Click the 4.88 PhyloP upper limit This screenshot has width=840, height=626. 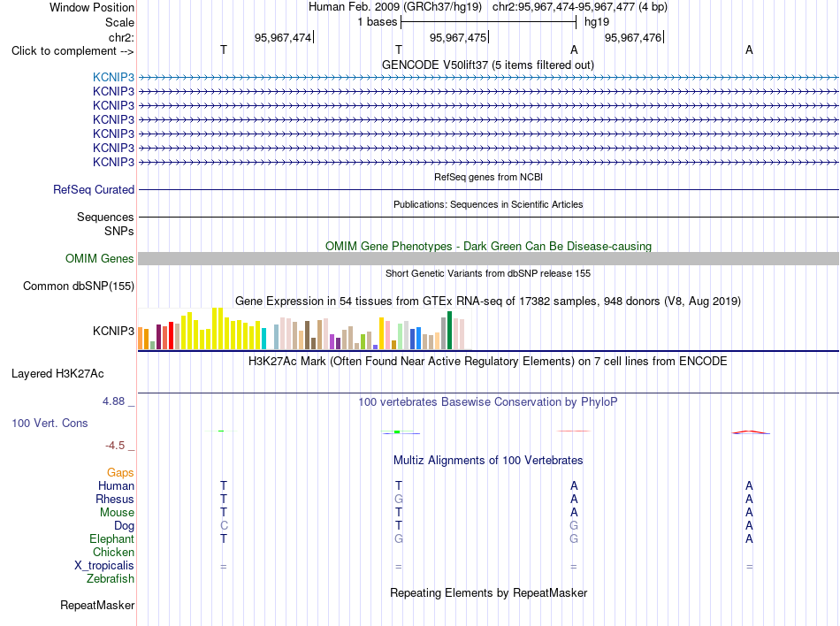[x=113, y=401]
